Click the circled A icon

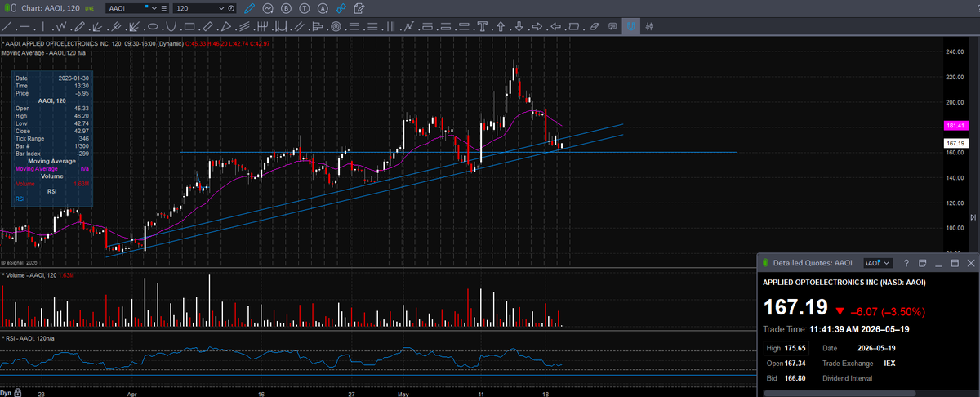[x=323, y=8]
